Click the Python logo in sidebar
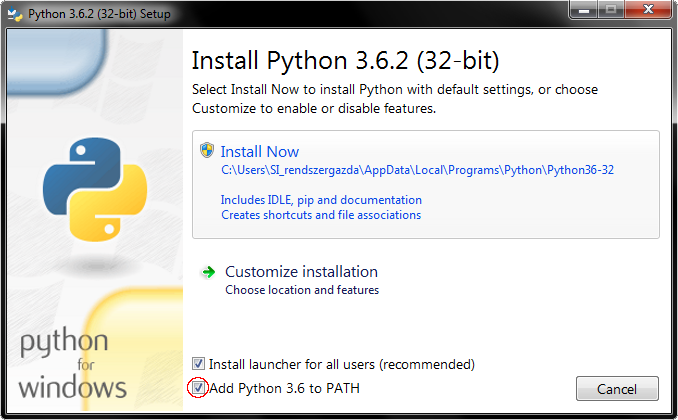Screen dimensions: 678x420 tap(95, 189)
